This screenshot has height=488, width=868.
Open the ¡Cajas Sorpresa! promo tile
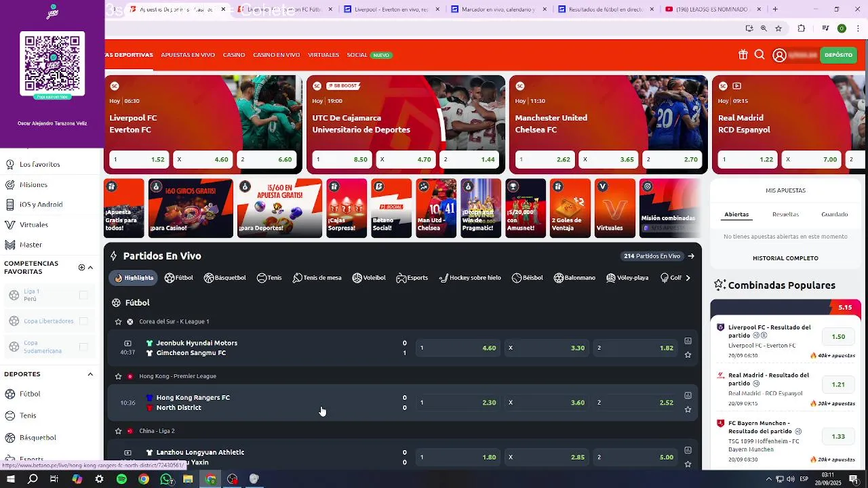pyautogui.click(x=347, y=208)
